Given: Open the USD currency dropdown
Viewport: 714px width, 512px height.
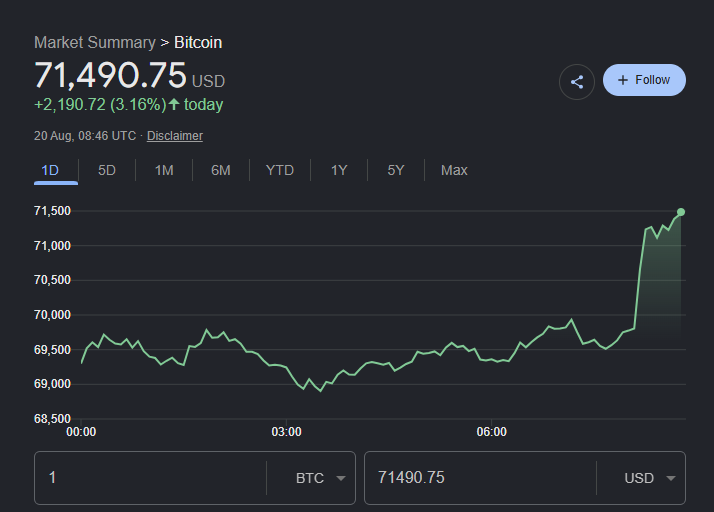Looking at the screenshot, I should point(649,478).
